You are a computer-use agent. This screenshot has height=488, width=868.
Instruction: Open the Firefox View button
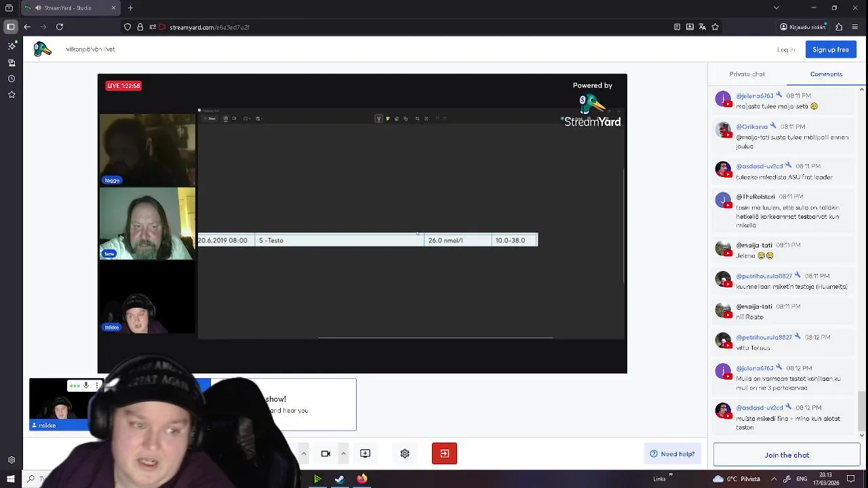pos(9,8)
